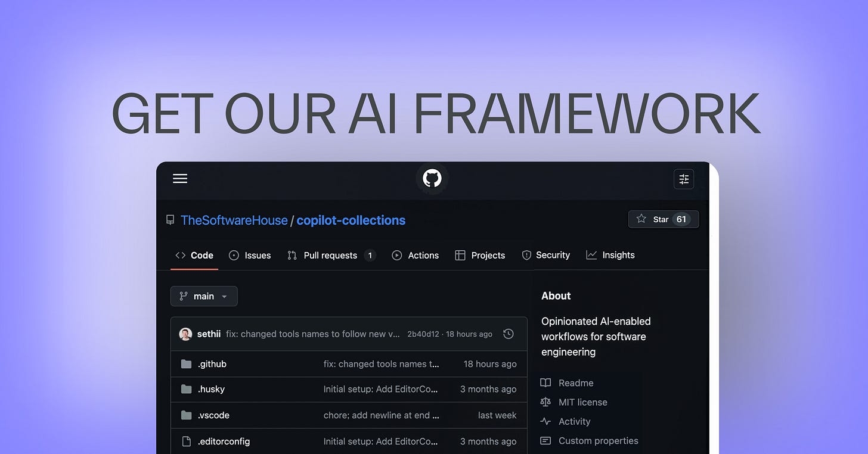Open the Readme link
Viewport: 868px width, 454px height.
(576, 383)
